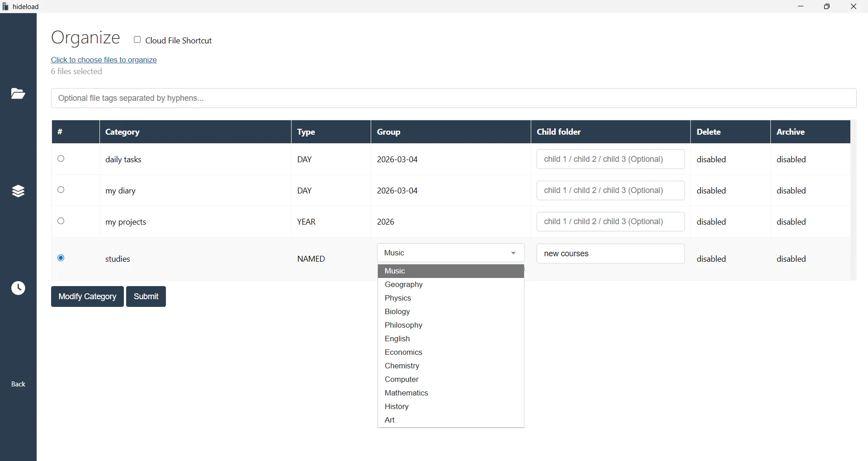The height and width of the screenshot is (461, 868).
Task: Click the Archive column header
Action: [811, 132]
